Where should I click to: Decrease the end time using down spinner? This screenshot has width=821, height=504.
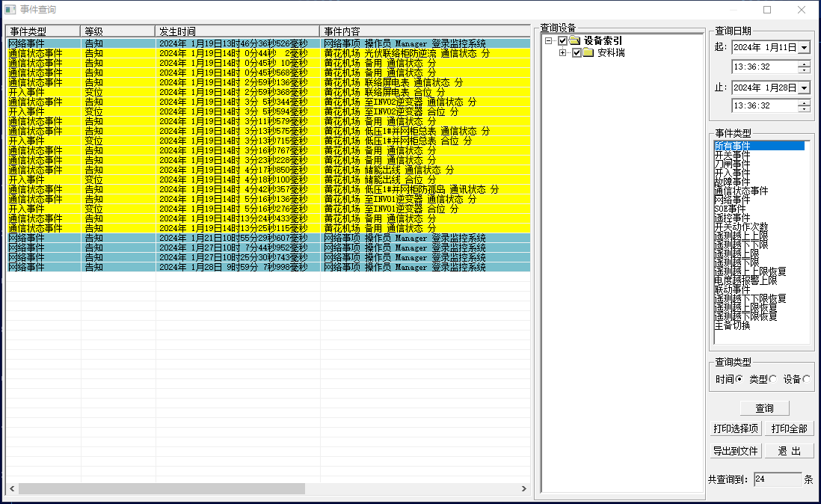[x=804, y=109]
